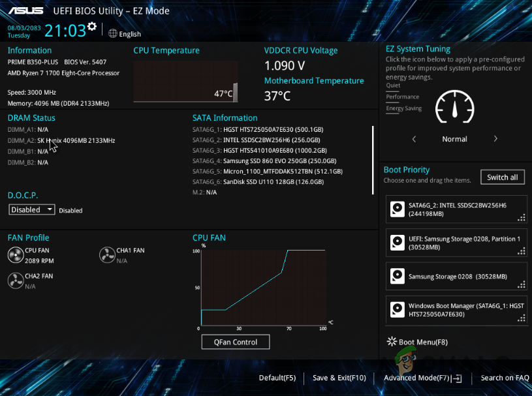Switch to Advanced Mode(F7)
This screenshot has height=396, width=532.
[x=422, y=378]
